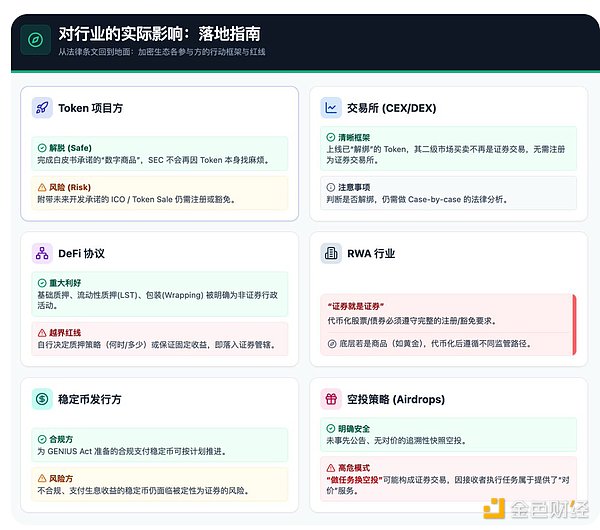Click the check mark icon beside 解脱 (Safe)
This screenshot has width=600, height=530.
tap(42, 148)
